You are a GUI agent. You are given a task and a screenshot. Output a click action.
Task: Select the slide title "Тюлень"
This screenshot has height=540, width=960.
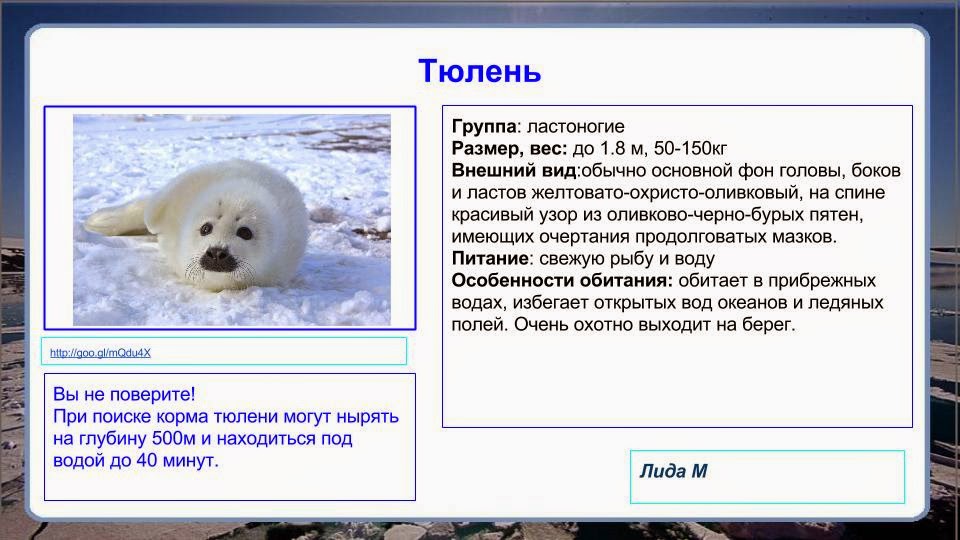coord(479,71)
